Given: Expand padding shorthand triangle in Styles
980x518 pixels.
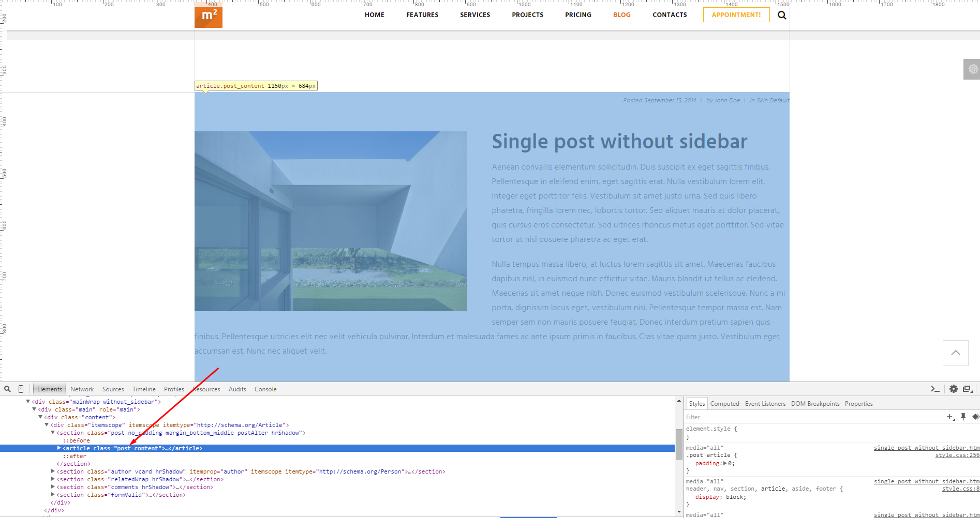Looking at the screenshot, I should [725, 463].
